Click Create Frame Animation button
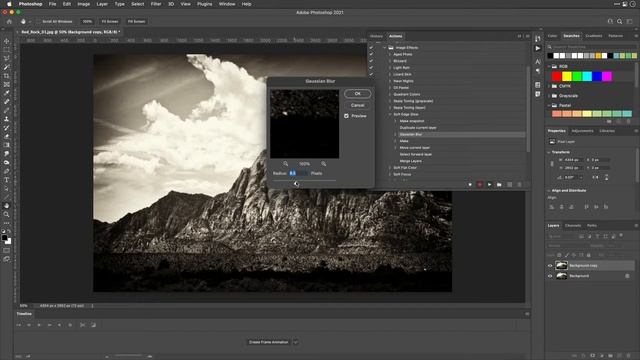The width and height of the screenshot is (640, 360). click(269, 342)
